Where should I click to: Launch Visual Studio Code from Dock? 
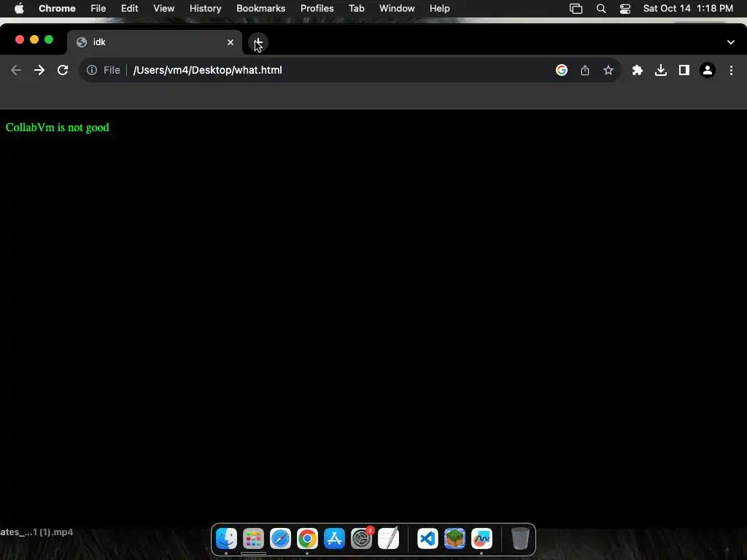427,539
